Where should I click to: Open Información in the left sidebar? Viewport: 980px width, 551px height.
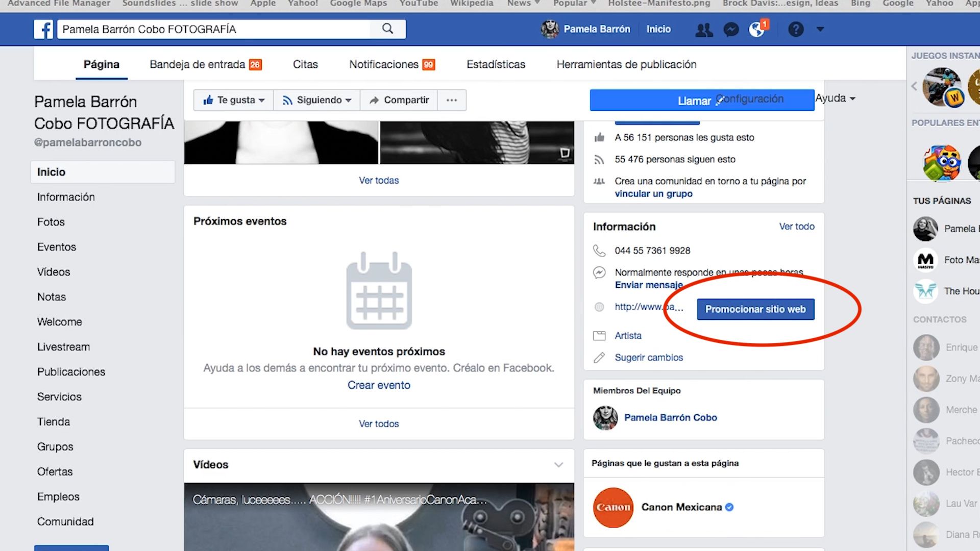(x=66, y=197)
